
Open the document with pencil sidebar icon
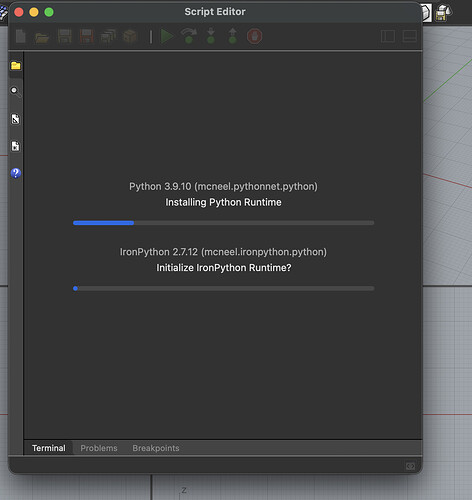[15, 119]
